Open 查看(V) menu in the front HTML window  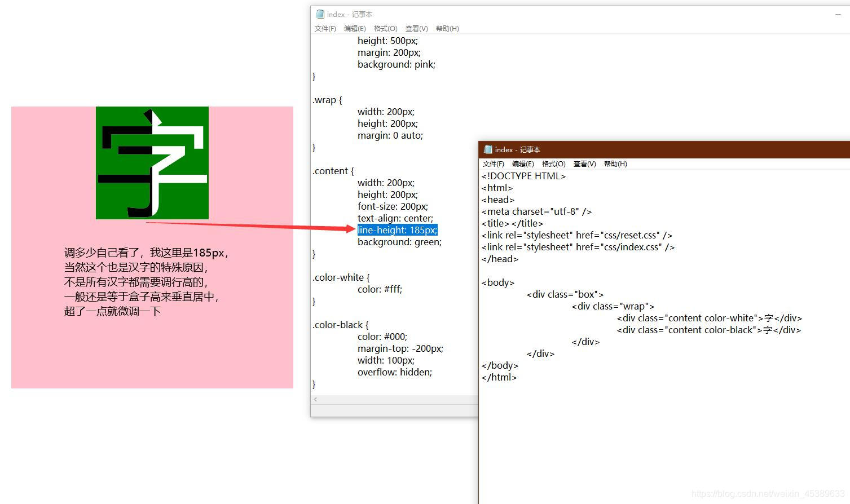click(x=585, y=164)
